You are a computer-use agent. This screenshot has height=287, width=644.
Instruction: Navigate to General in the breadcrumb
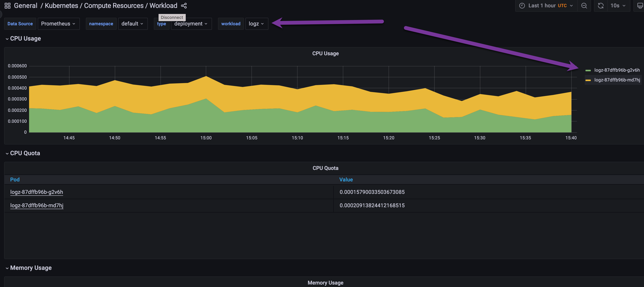pos(25,5)
